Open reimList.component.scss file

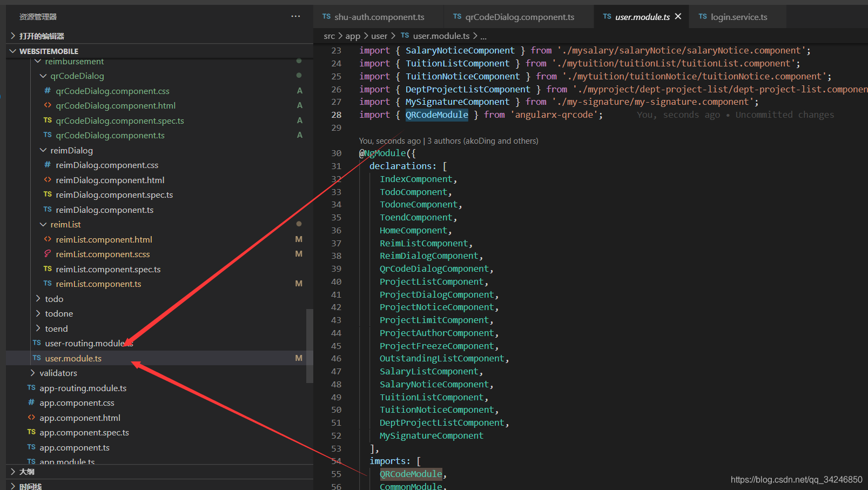pyautogui.click(x=103, y=254)
